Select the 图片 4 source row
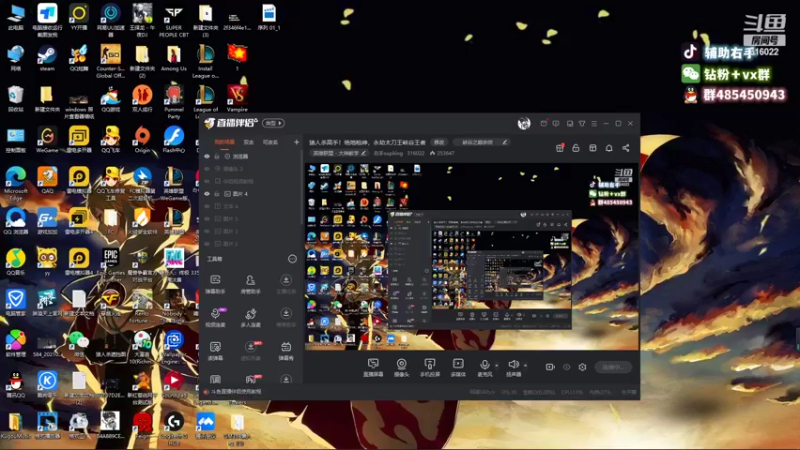This screenshot has width=800, height=450. [251, 194]
